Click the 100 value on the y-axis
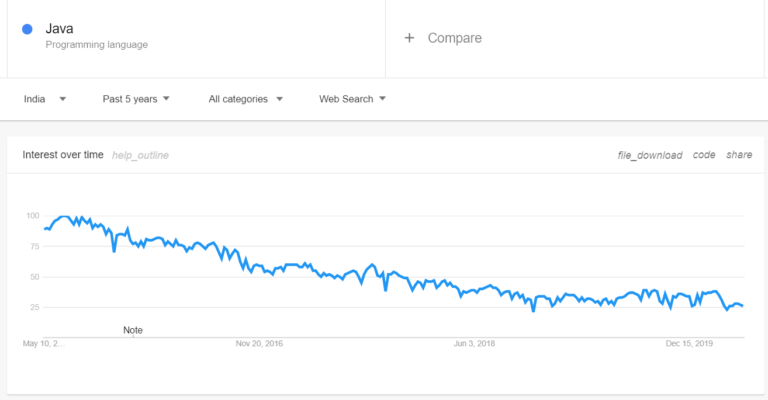Viewport: 768px width, 400px height. (x=32, y=216)
